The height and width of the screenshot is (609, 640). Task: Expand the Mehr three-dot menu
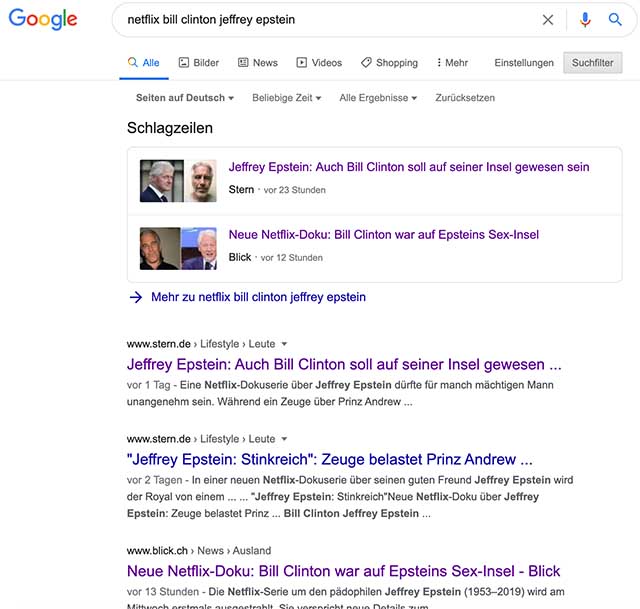click(x=451, y=62)
